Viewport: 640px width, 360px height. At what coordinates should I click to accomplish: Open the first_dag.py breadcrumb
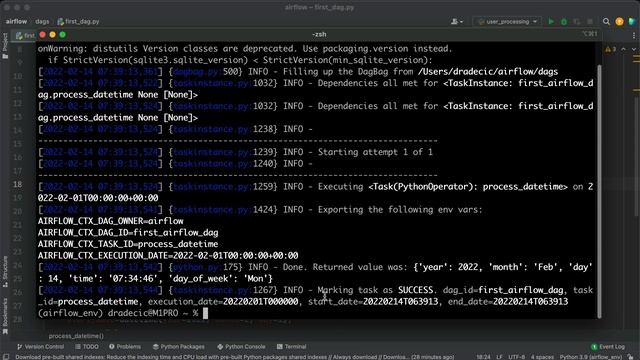pos(78,22)
